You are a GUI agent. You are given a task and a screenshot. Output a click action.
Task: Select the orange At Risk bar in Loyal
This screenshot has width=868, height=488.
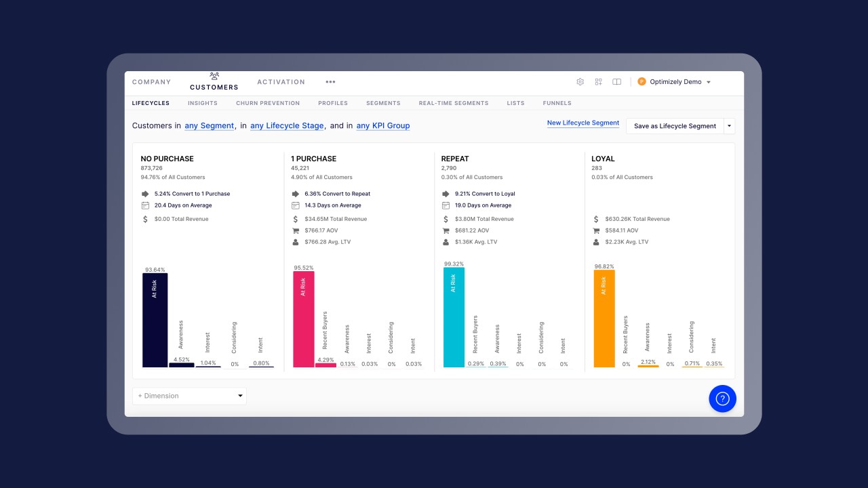[x=604, y=319]
